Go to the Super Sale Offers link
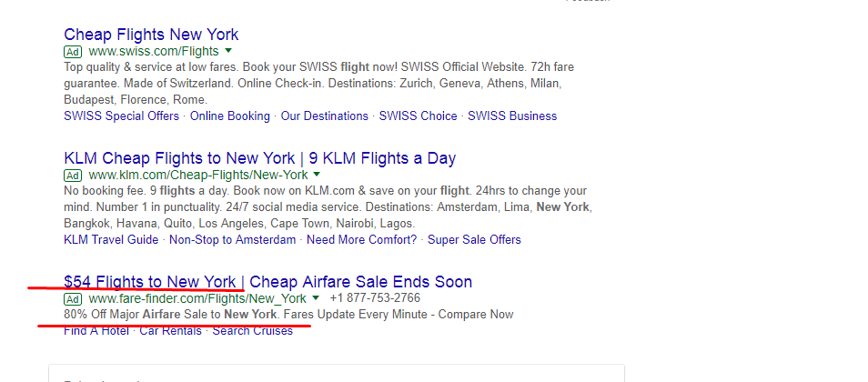This screenshot has width=868, height=382. click(x=474, y=240)
